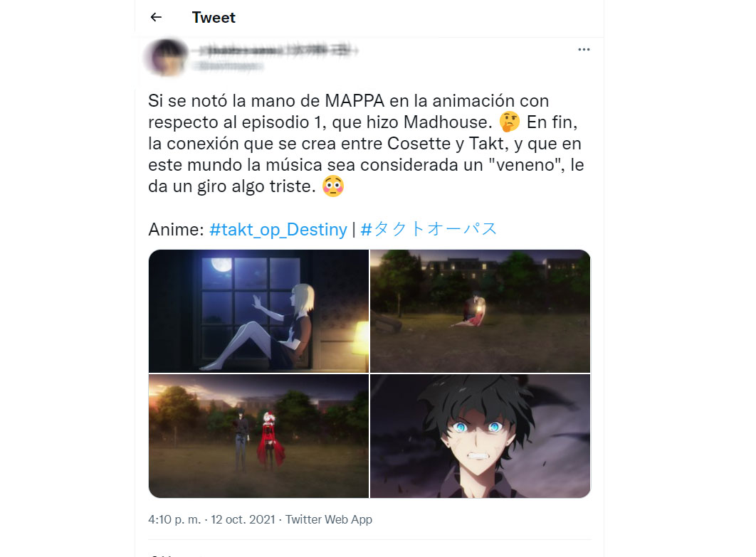The image size is (756, 557).
Task: Click the Tweet header title
Action: tap(214, 17)
